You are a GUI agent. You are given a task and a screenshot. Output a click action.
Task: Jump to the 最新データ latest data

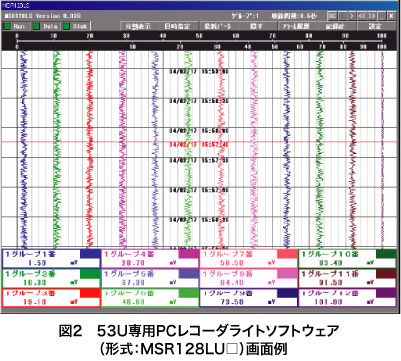point(218,26)
